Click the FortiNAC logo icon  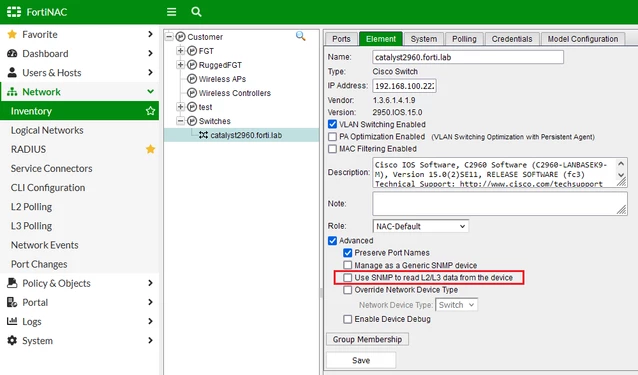point(14,12)
